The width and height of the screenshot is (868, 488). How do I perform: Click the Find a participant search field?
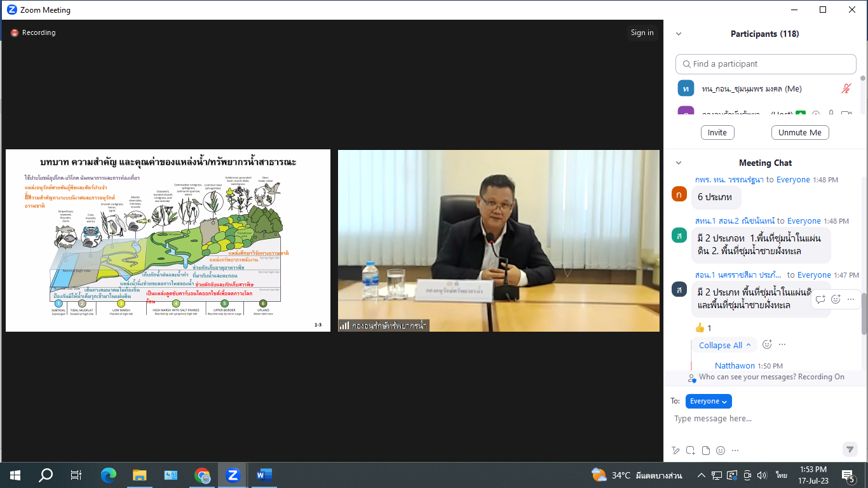(766, 64)
